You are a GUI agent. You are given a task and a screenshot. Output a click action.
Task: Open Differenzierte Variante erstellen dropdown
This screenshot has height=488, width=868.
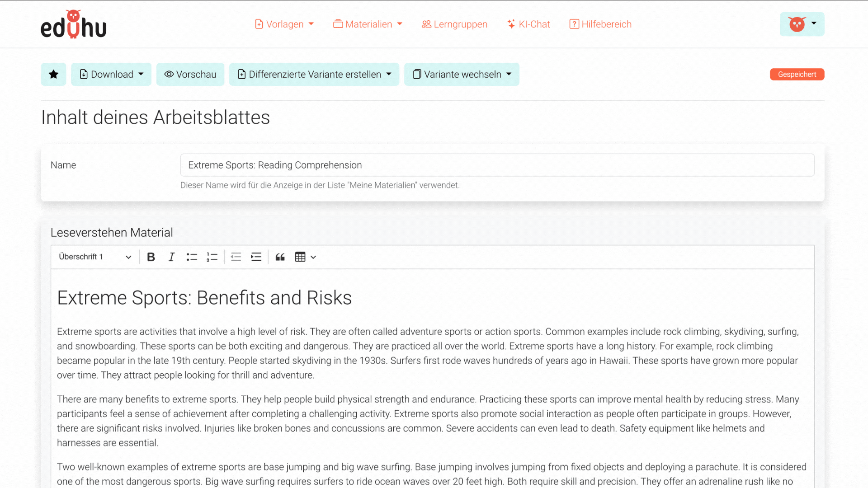[x=314, y=75]
